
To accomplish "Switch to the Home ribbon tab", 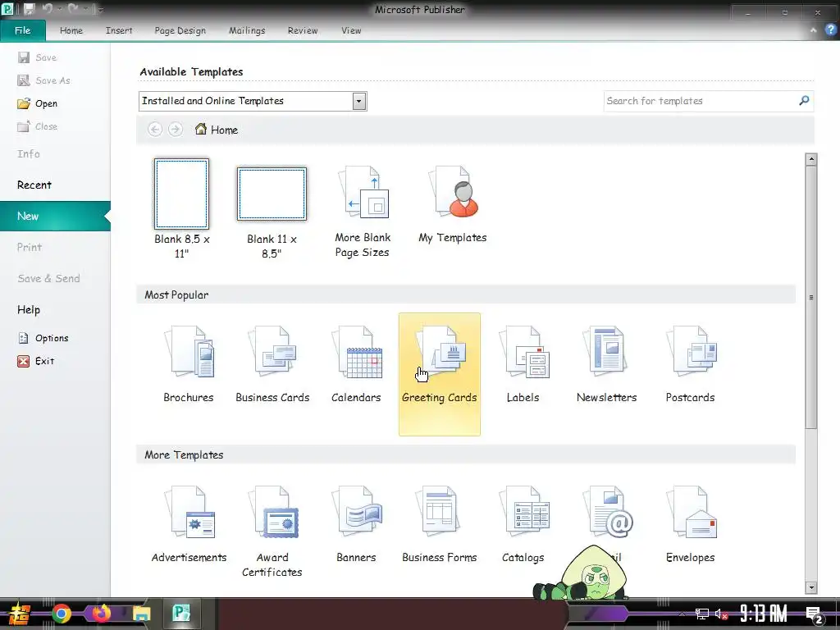I will point(71,30).
